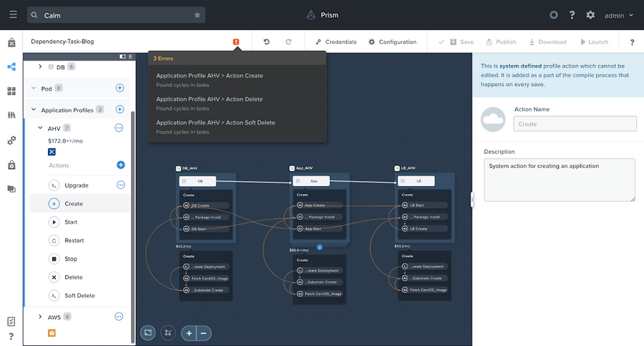Expand the DB service tree item

(40, 66)
